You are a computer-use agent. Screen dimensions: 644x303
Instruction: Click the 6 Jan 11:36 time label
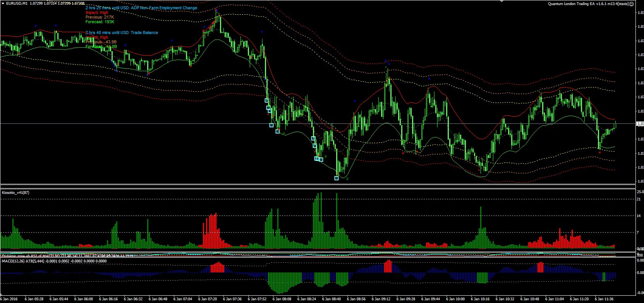604,299
